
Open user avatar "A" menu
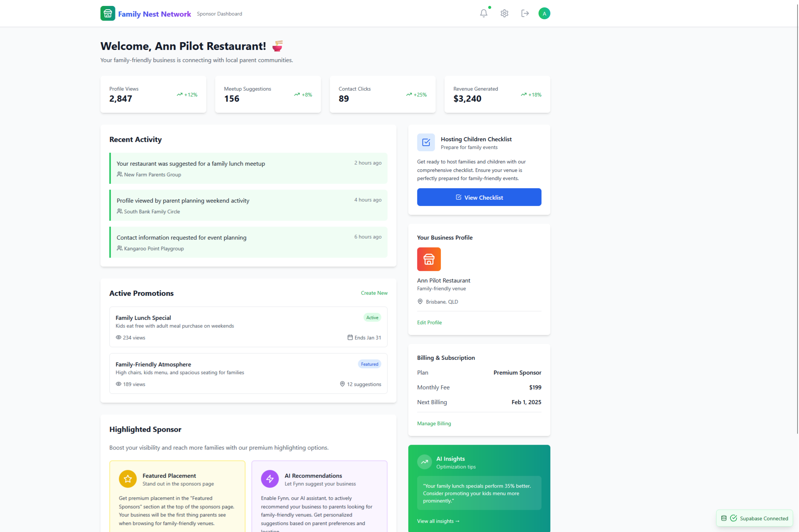544,13
